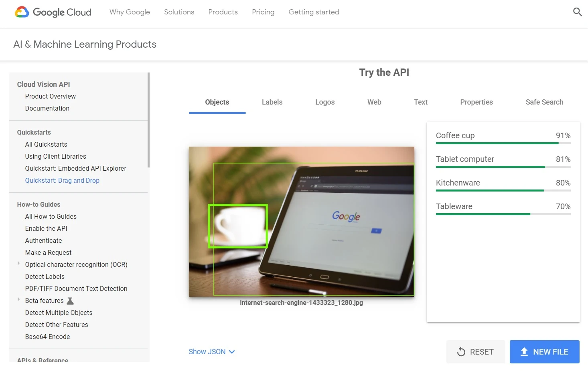Viewport: 588px width, 371px height.
Task: Click the NEW FILE upload button
Action: [545, 352]
